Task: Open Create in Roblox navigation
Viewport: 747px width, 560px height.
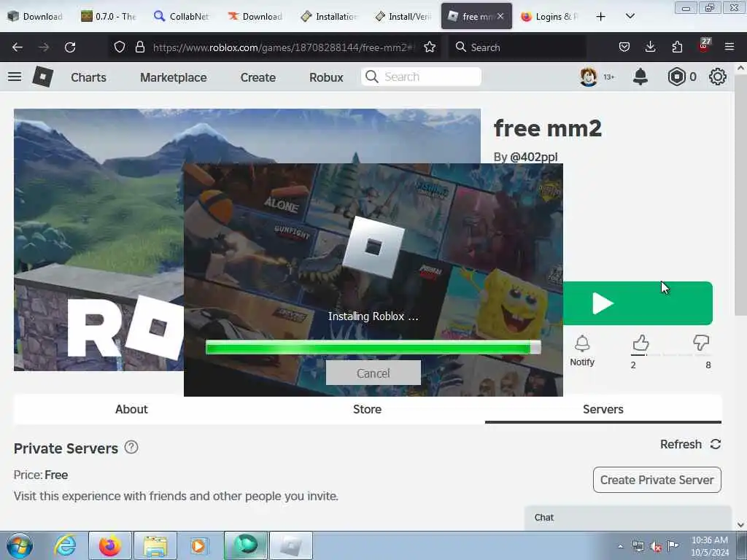Action: tap(258, 77)
